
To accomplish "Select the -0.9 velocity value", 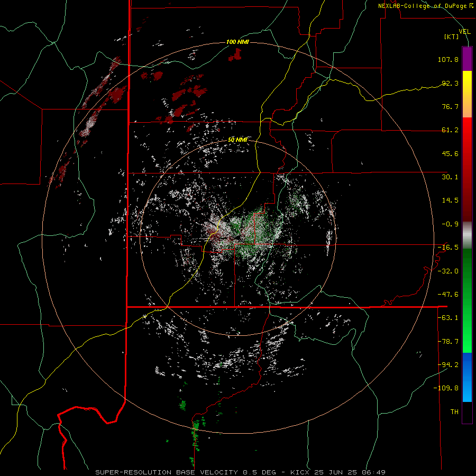I will click(x=450, y=224).
